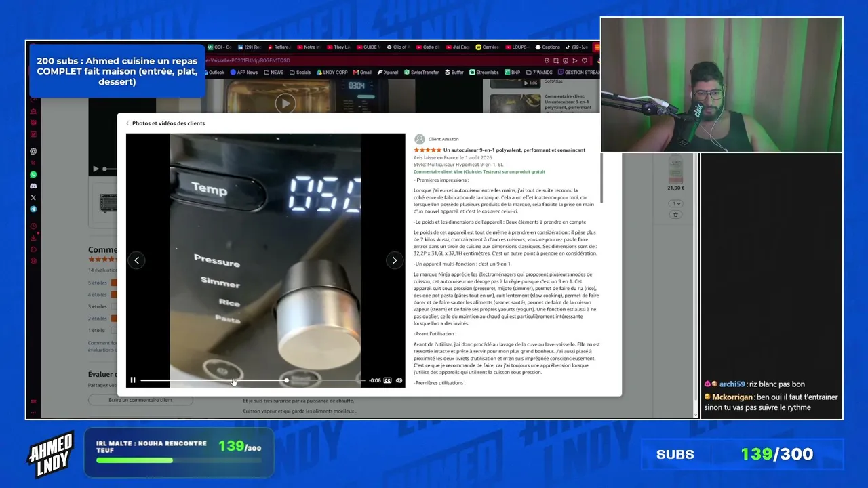Open the Discord sidebar icon
This screenshot has width=868, height=488.
(33, 186)
